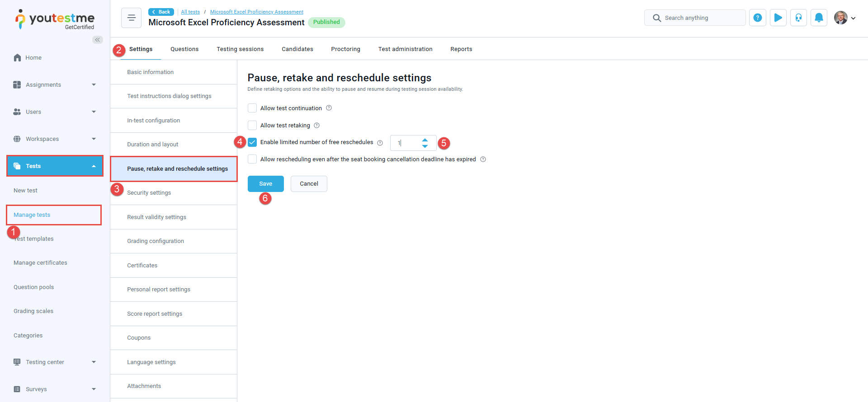
Task: Open the support headset icon
Action: tap(798, 18)
